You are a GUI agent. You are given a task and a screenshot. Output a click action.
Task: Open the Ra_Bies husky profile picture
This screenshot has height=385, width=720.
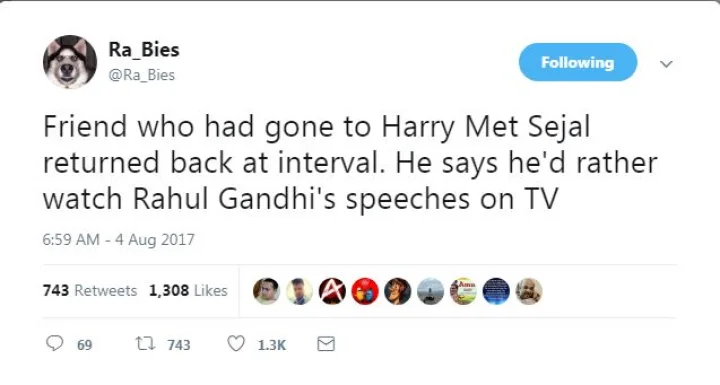70,62
